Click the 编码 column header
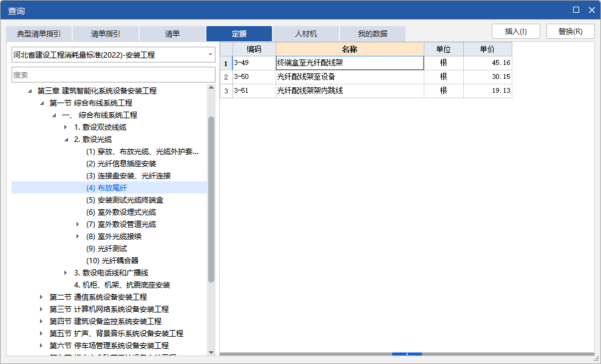Viewport: 601px width, 364px height. point(254,49)
